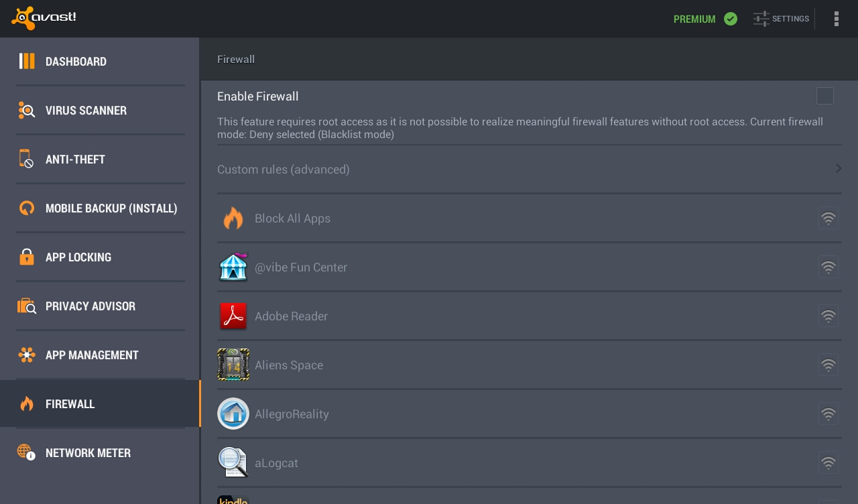Expand Custom rules chevron arrow
858x504 pixels.
tap(839, 168)
